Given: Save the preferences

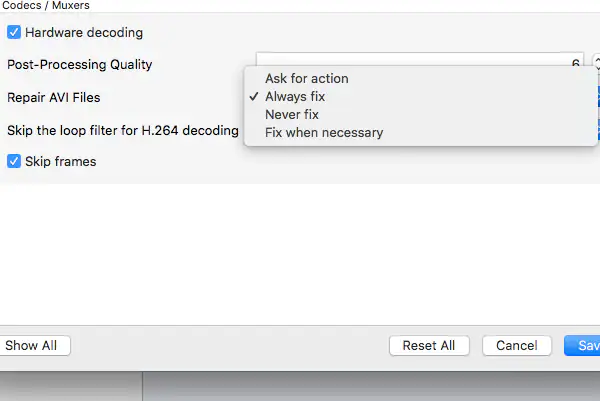Looking at the screenshot, I should coord(585,346).
